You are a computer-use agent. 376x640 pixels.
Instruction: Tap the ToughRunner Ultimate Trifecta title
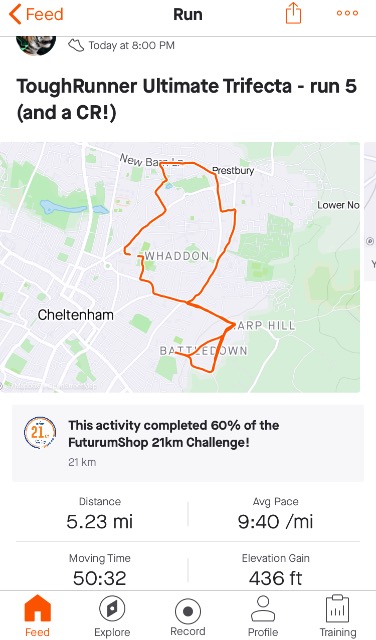[x=187, y=99]
